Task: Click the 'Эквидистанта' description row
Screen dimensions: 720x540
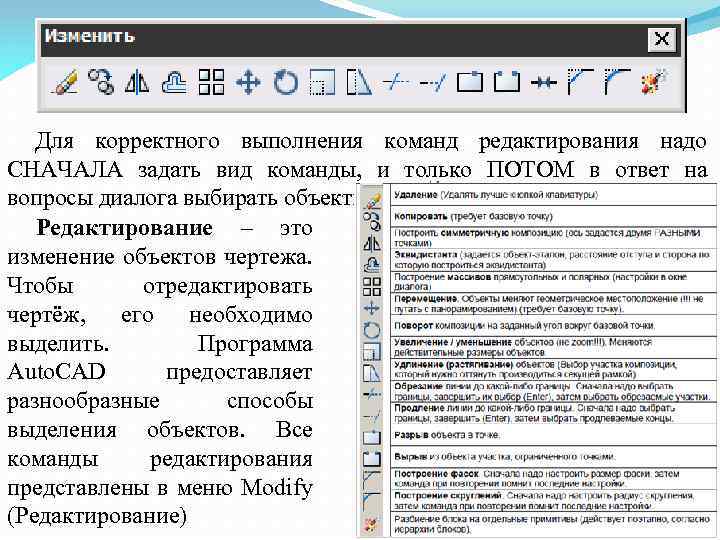Action: [x=552, y=259]
